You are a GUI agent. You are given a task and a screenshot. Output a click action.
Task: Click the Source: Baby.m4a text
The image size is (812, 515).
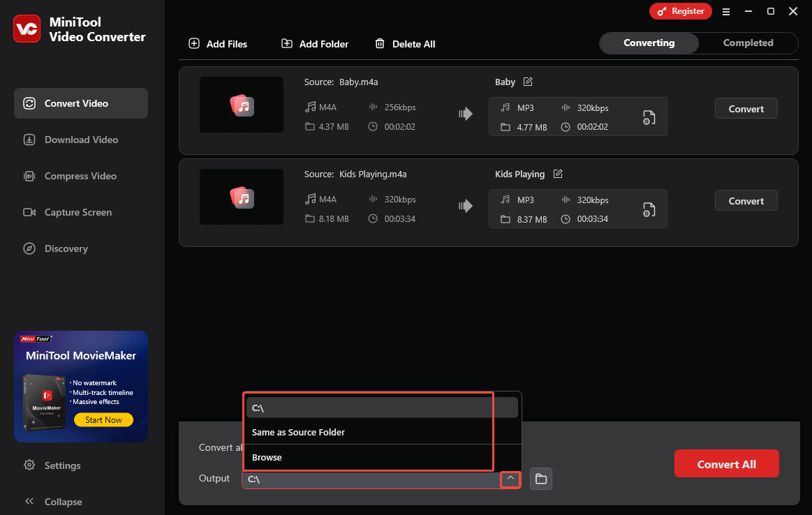pyautogui.click(x=341, y=82)
